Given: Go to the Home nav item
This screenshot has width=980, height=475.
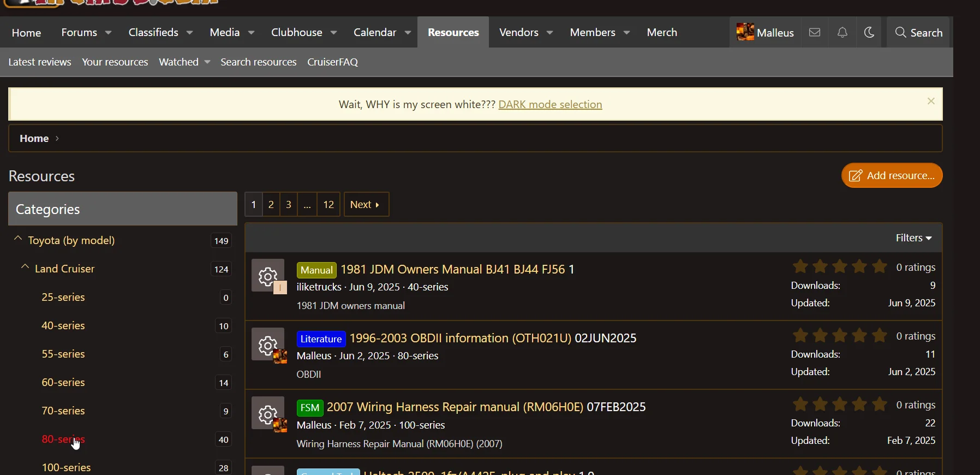Looking at the screenshot, I should [x=27, y=33].
